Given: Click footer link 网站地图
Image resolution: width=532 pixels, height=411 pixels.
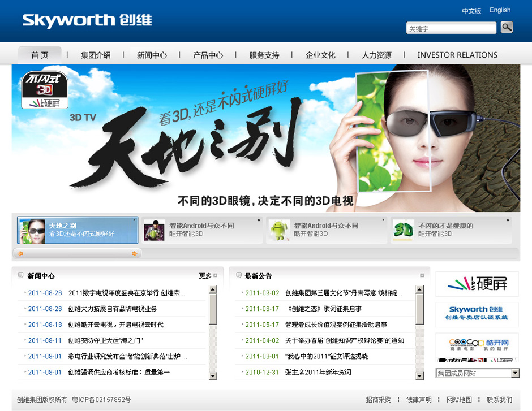Looking at the screenshot, I should (459, 400).
